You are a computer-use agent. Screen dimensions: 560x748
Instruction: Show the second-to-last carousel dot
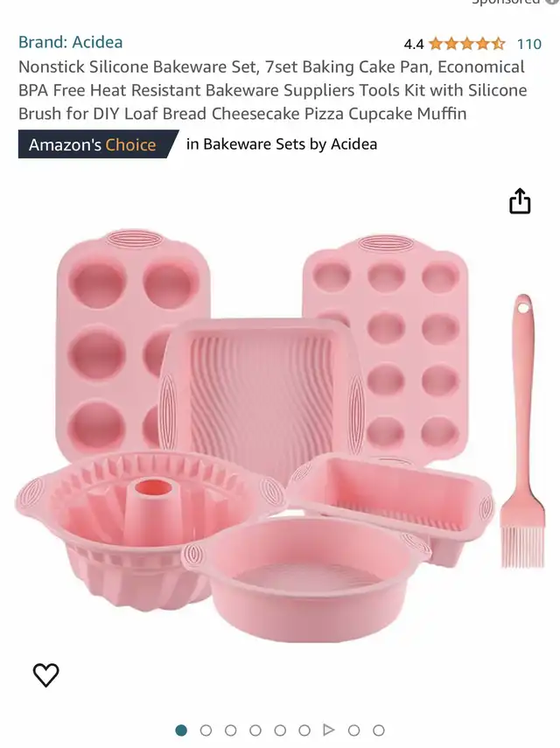[353, 731]
